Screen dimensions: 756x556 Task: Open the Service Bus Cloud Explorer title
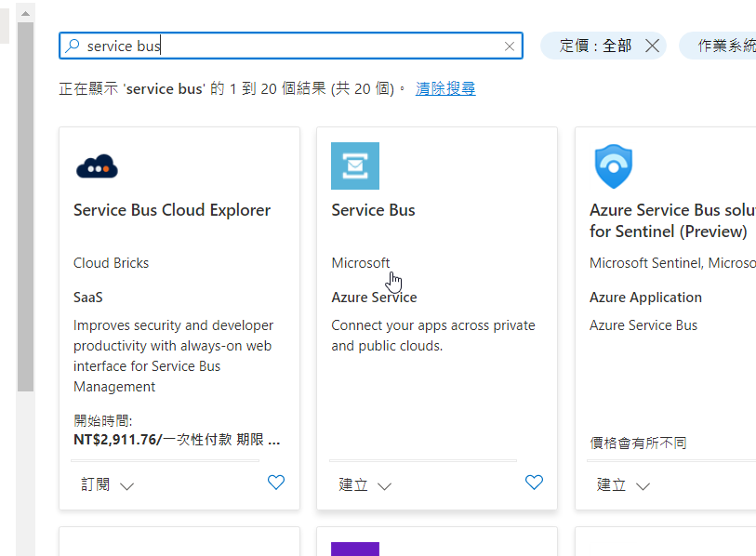coord(172,210)
